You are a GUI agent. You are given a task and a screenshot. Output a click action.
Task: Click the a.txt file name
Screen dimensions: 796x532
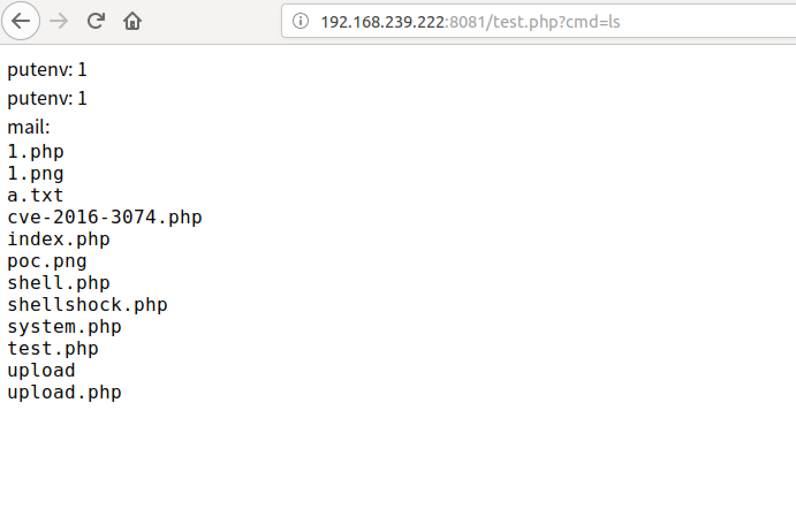36,195
